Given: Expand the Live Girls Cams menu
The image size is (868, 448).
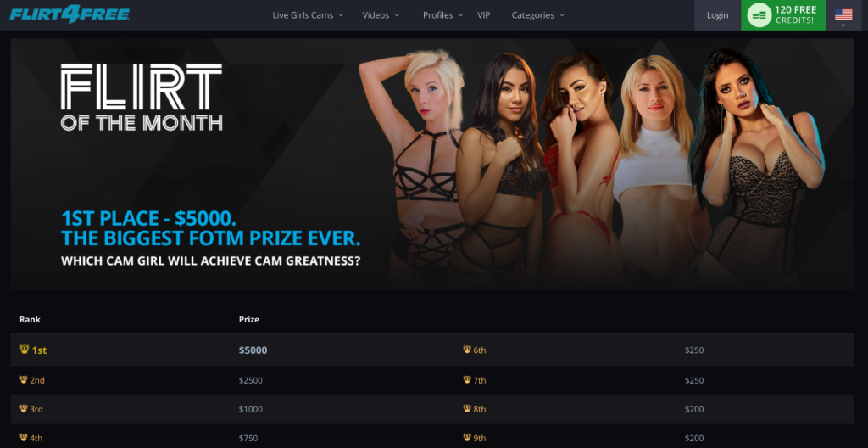Looking at the screenshot, I should (308, 15).
